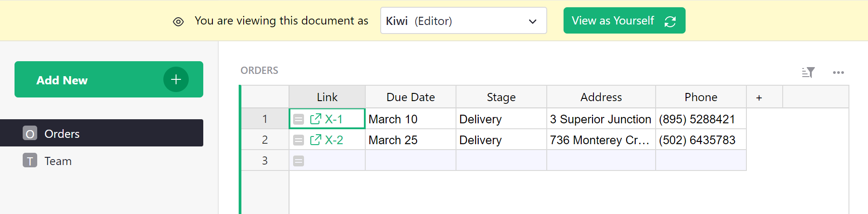Image resolution: width=868 pixels, height=214 pixels.
Task: Select the Due Date column header
Action: (x=410, y=97)
